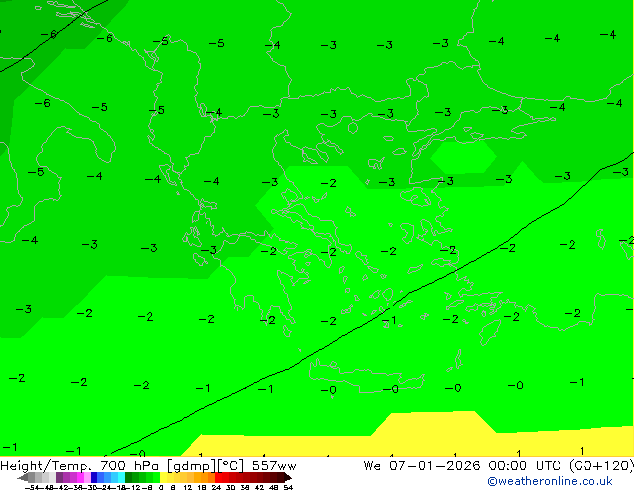The height and width of the screenshot is (490, 634).
Task: Click the We 07-01-2026 00:00 UTC timestamp
Action: 462,466
